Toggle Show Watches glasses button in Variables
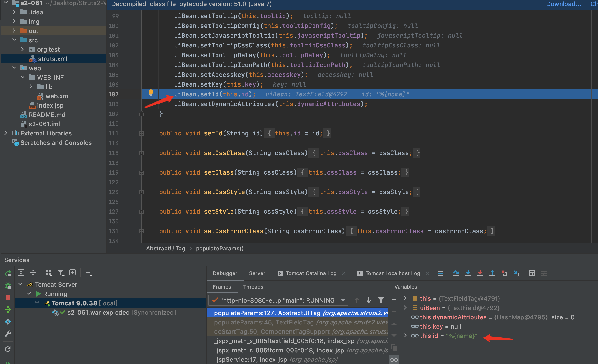The width and height of the screenshot is (598, 364). tap(394, 360)
